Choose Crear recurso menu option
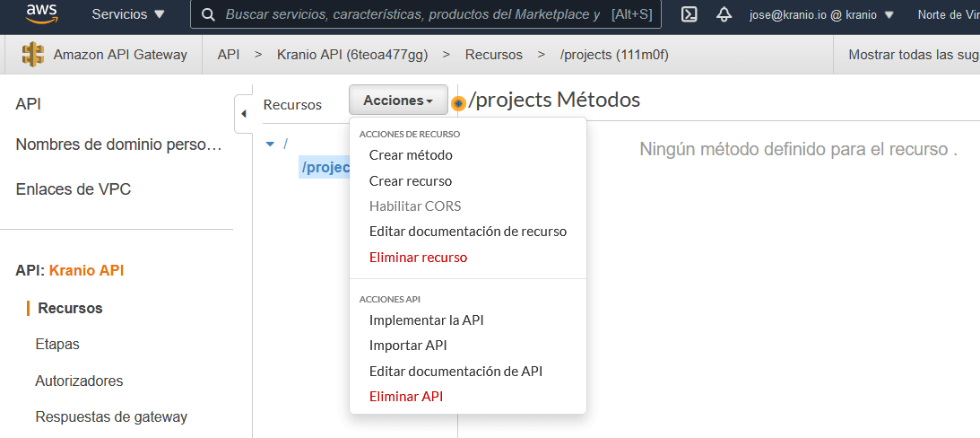 pyautogui.click(x=411, y=180)
